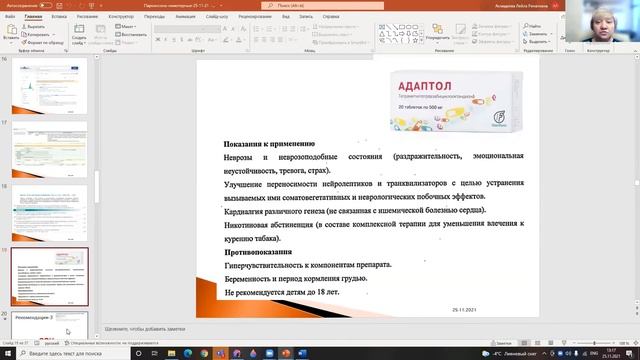Image resolution: width=640 pixels, height=360 pixels.
Task: Select the star shape in shapes gallery
Action: click(x=416, y=40)
